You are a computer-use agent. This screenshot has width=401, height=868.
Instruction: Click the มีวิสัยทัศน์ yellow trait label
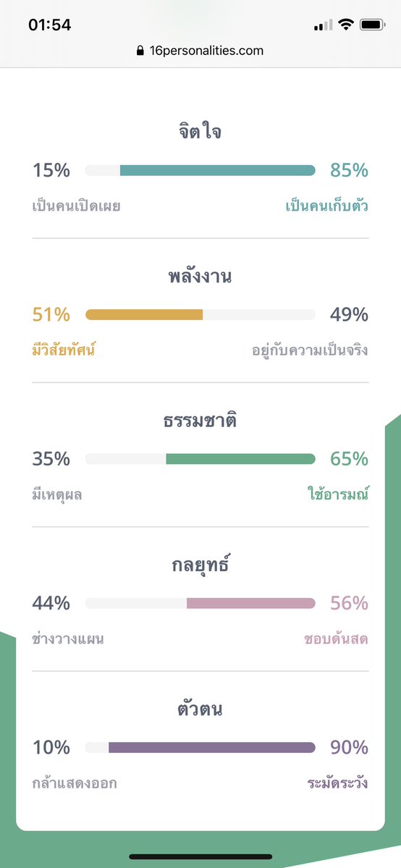64,350
